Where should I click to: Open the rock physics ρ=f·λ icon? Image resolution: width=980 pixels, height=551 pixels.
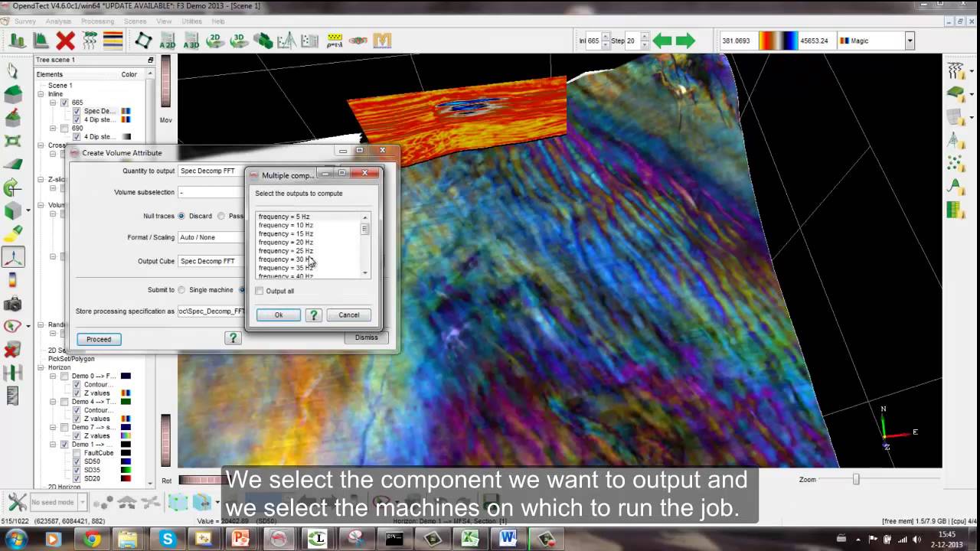tap(335, 41)
